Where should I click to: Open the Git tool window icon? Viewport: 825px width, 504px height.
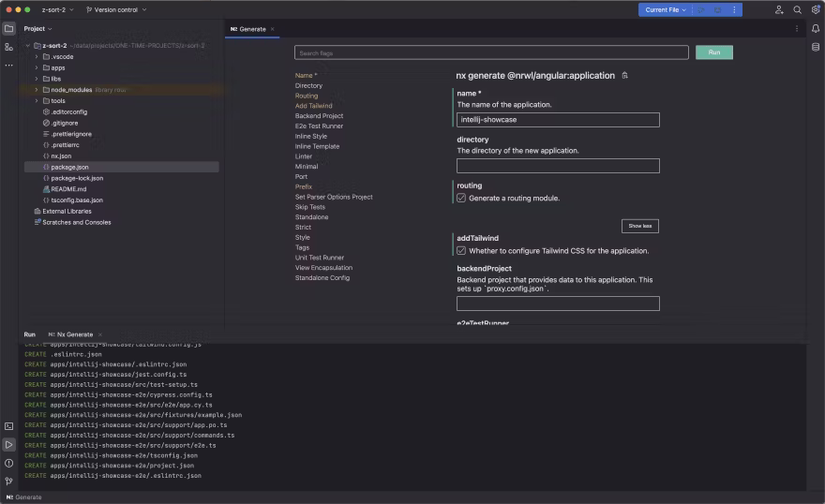coord(8,481)
